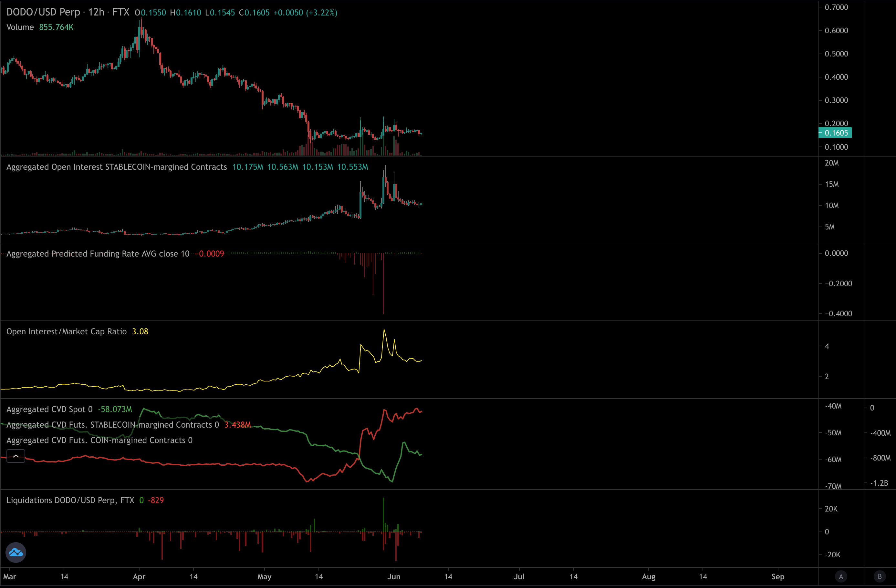Click the DODO/USD Perp symbol title
Screen dimensions: 896x588
[43, 12]
